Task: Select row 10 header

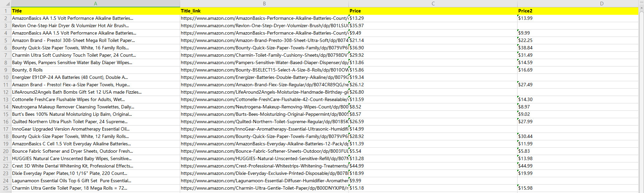Action: point(5,77)
